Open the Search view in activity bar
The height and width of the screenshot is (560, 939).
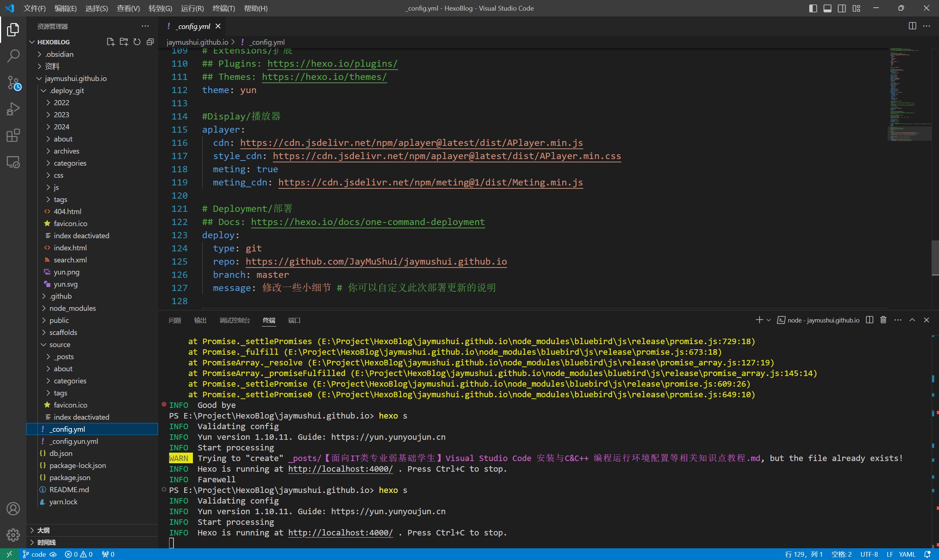13,56
